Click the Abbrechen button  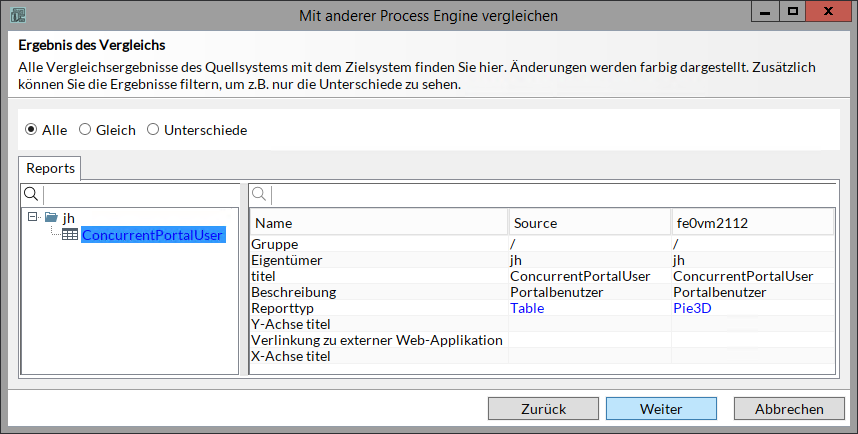[x=789, y=409]
